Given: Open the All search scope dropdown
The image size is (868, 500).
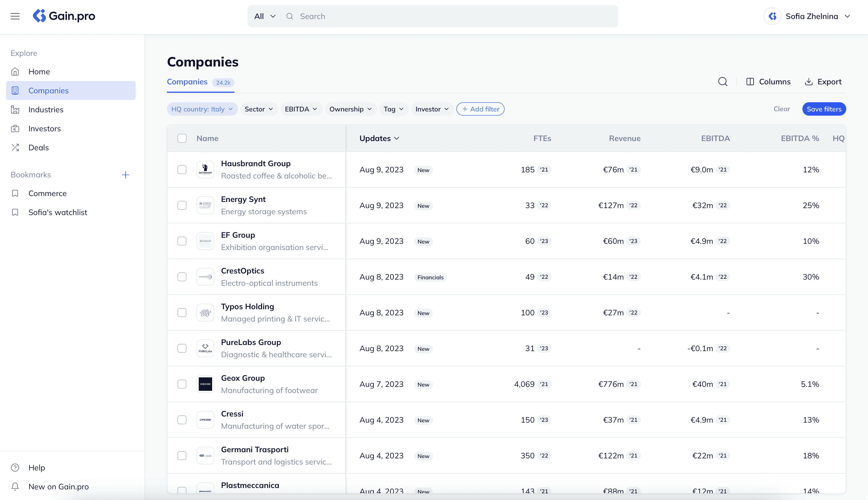Looking at the screenshot, I should pyautogui.click(x=265, y=16).
